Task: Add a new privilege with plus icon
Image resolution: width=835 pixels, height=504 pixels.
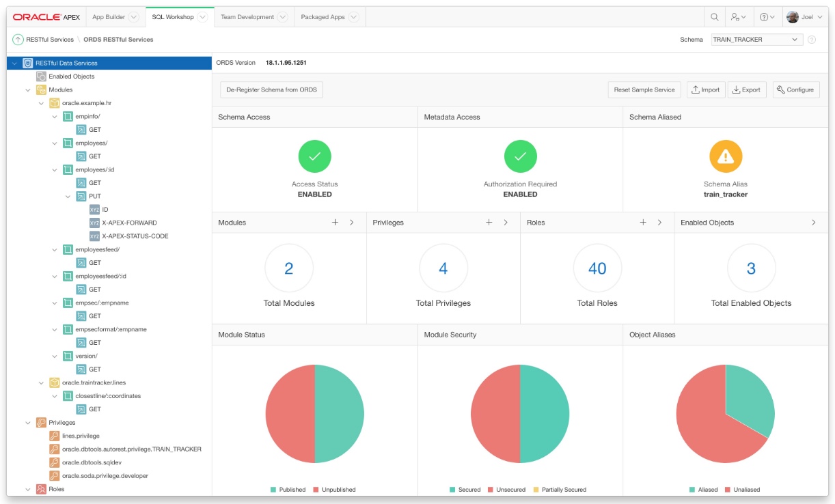Action: [489, 223]
